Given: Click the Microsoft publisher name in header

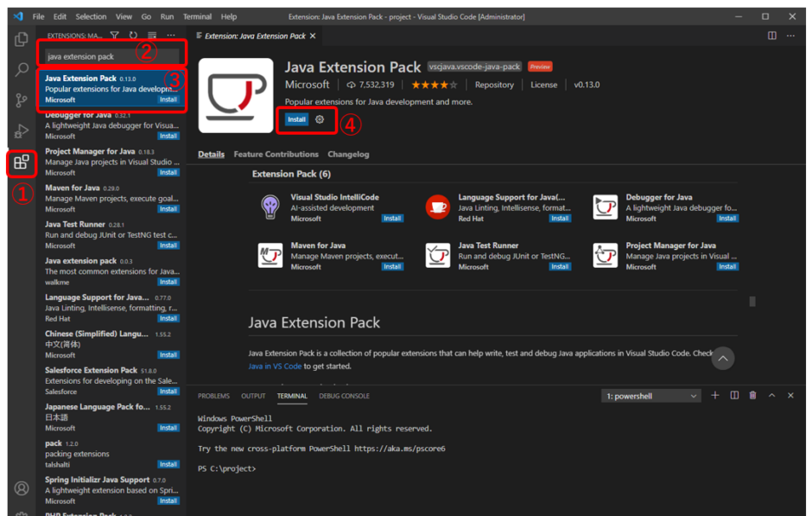Looking at the screenshot, I should (x=307, y=85).
